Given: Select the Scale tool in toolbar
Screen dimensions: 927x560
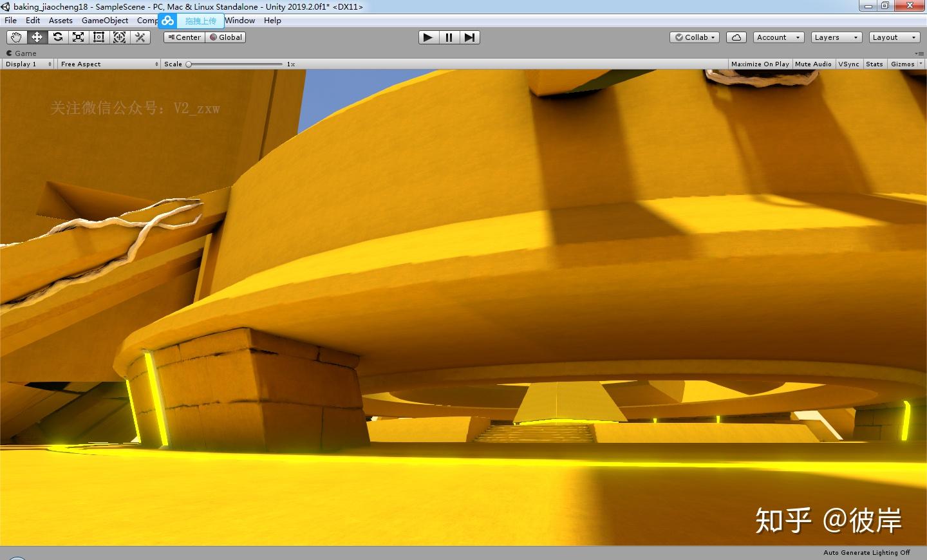Looking at the screenshot, I should (x=78, y=37).
